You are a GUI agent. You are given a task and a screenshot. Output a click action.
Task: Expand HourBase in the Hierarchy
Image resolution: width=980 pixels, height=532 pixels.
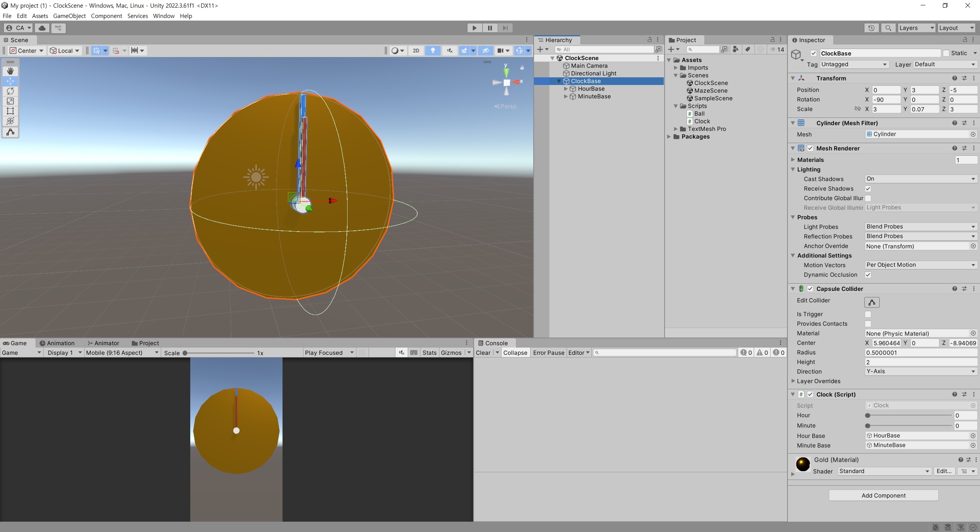click(x=566, y=89)
